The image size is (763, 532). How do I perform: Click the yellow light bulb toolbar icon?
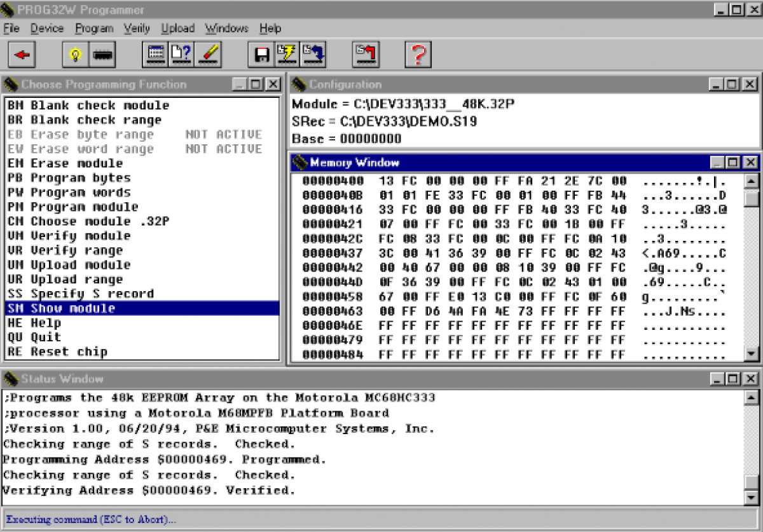pos(76,55)
